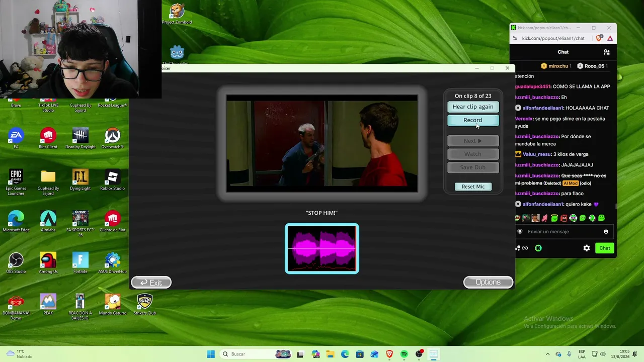Image resolution: width=644 pixels, height=362 pixels.
Task: Start recording with the Record button
Action: point(473,120)
